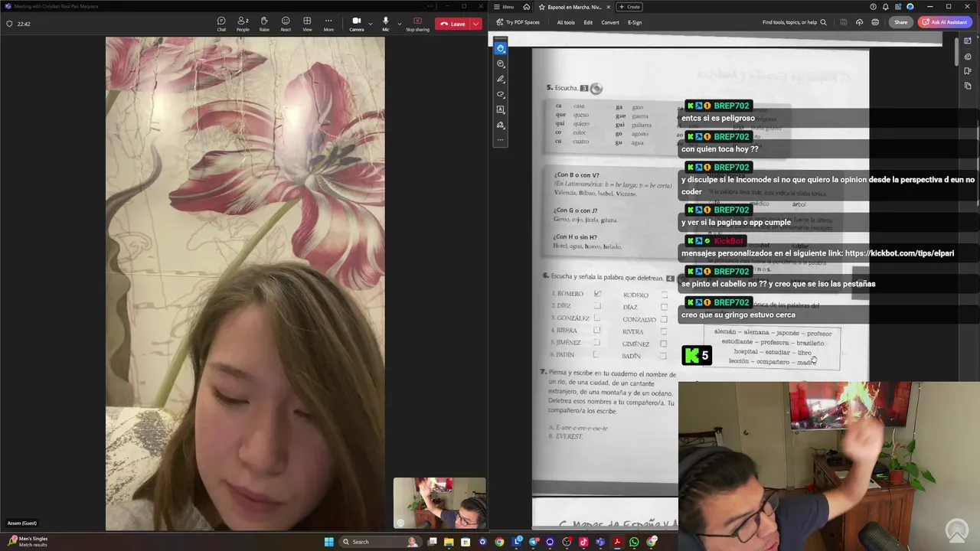
Task: Raise hand in the Teams meeting
Action: pyautogui.click(x=264, y=24)
